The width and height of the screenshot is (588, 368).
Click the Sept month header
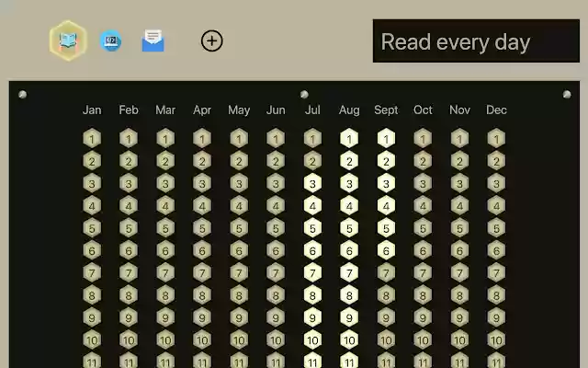(386, 110)
